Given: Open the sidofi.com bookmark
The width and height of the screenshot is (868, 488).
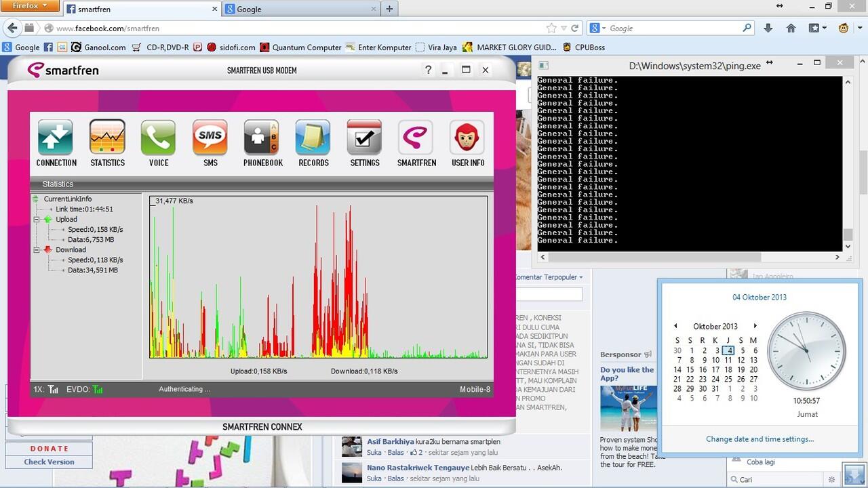Looking at the screenshot, I should coord(231,47).
